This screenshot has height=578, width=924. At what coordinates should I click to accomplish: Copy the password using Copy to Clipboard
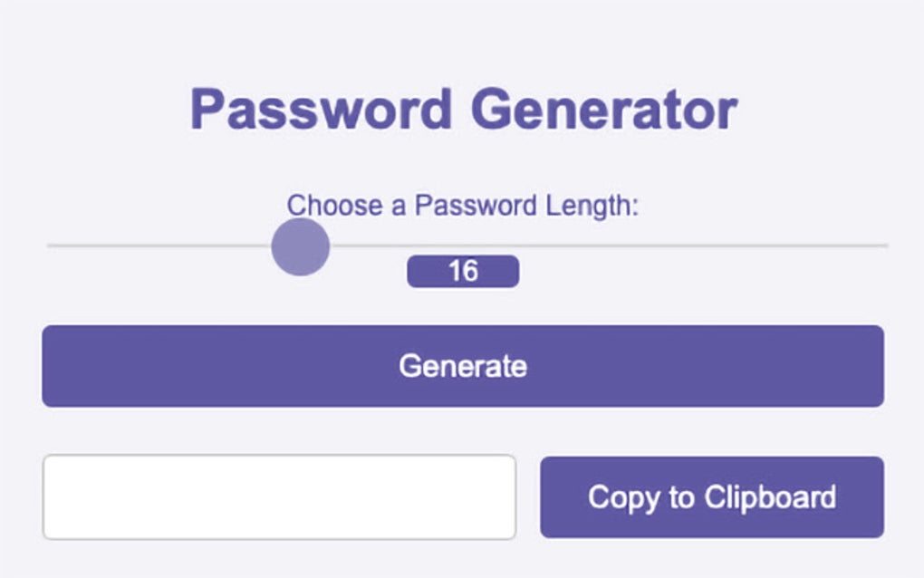(712, 496)
